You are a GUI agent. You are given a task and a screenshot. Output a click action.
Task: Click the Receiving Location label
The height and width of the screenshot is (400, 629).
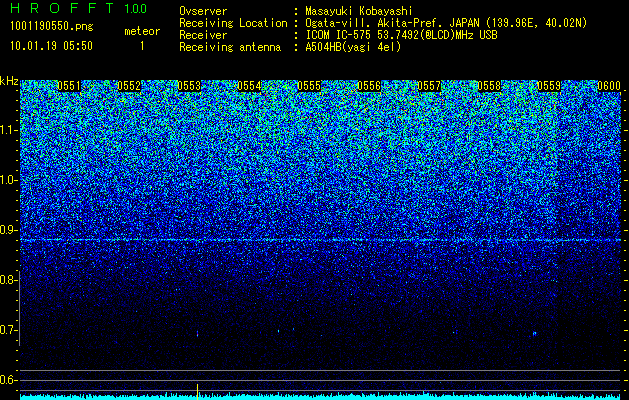pos(233,23)
